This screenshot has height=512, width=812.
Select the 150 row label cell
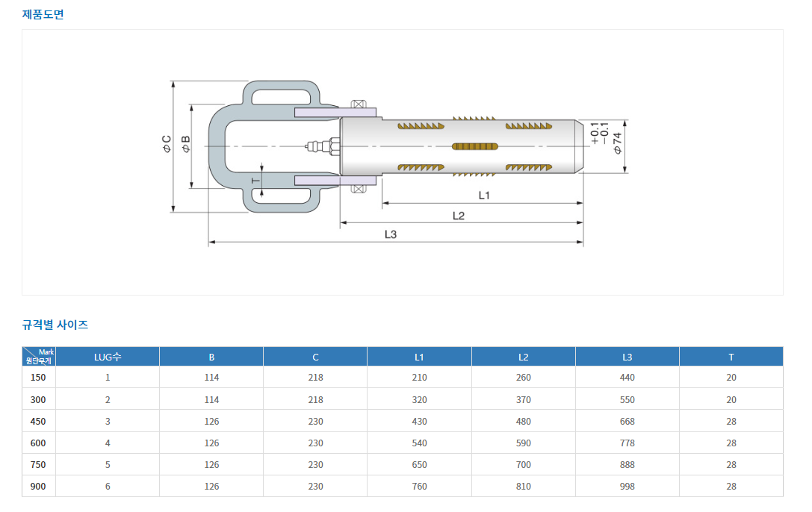[38, 378]
